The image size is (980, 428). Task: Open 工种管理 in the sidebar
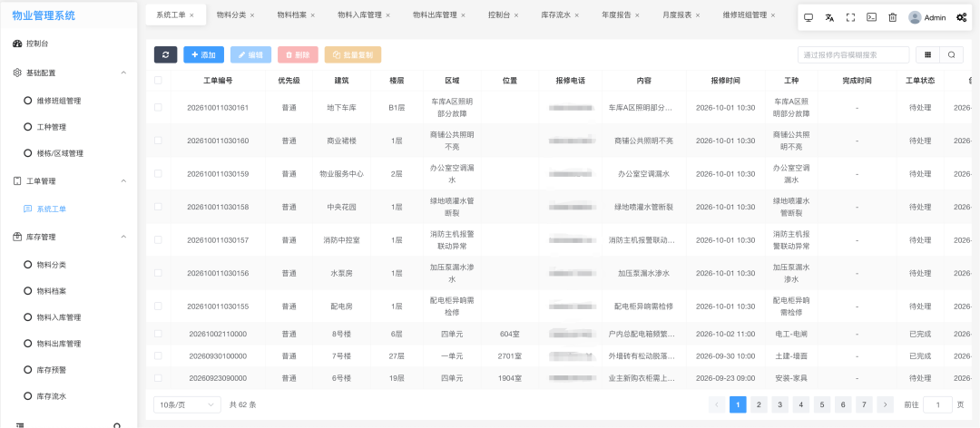(51, 127)
